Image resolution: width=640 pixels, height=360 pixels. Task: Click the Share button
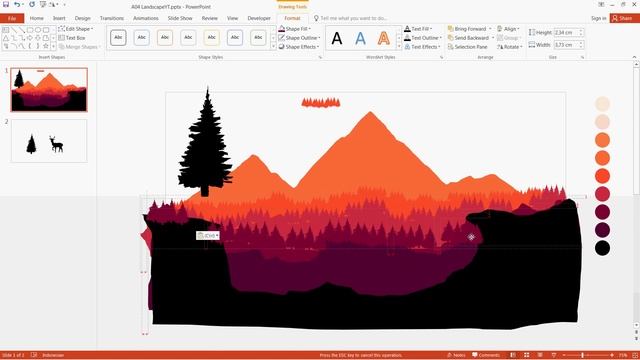[624, 18]
